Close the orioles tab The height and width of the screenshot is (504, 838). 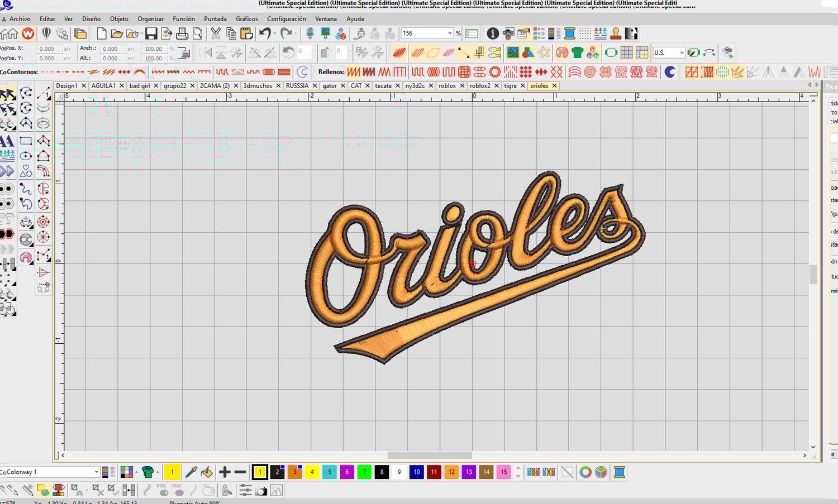(x=554, y=86)
